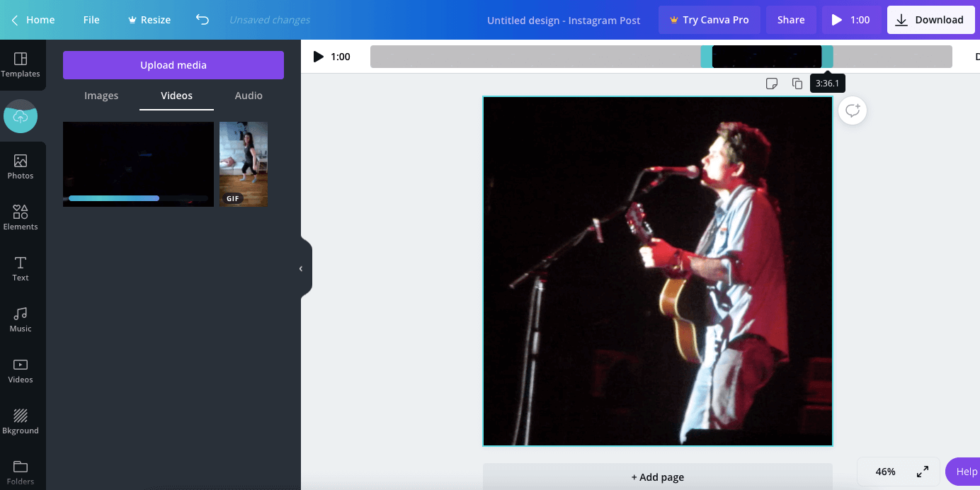The height and width of the screenshot is (490, 980).
Task: Add a comment using the comment bubble
Action: click(x=852, y=110)
